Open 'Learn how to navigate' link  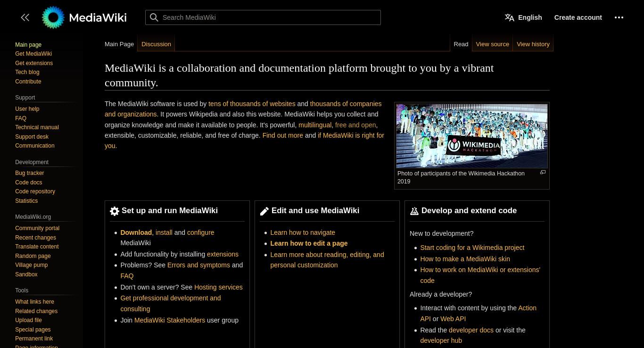303,232
